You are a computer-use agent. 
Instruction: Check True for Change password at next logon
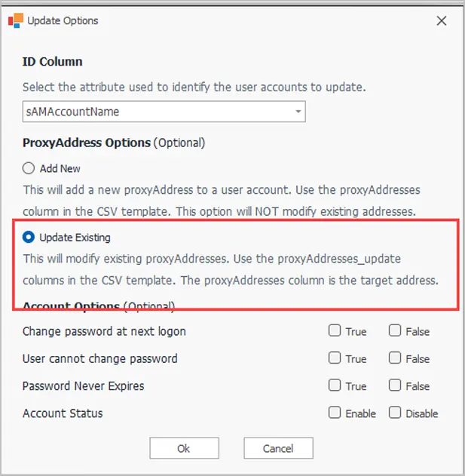tap(335, 330)
